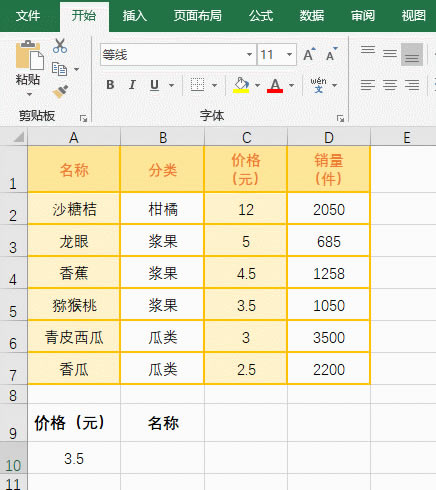Open the 粘贴 options dropdown arrow
Image resolution: width=436 pixels, height=490 pixels.
pyautogui.click(x=29, y=94)
